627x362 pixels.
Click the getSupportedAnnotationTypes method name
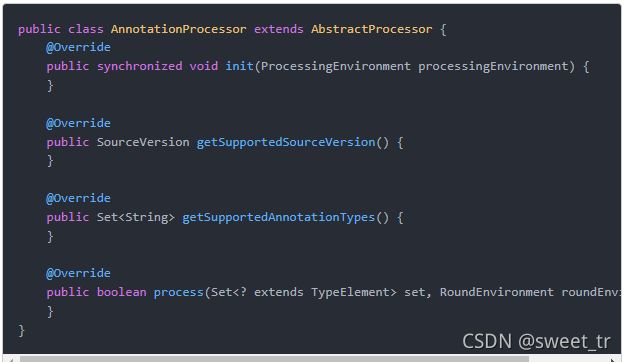[278, 218]
